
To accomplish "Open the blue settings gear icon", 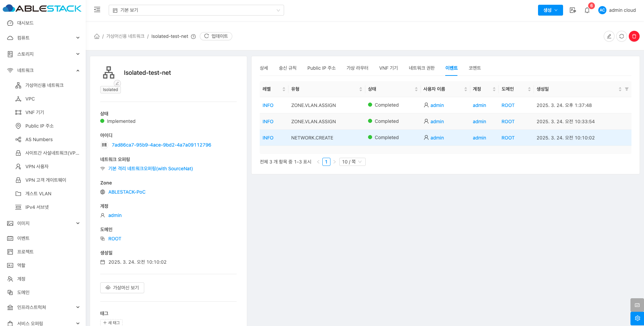I will [637, 318].
